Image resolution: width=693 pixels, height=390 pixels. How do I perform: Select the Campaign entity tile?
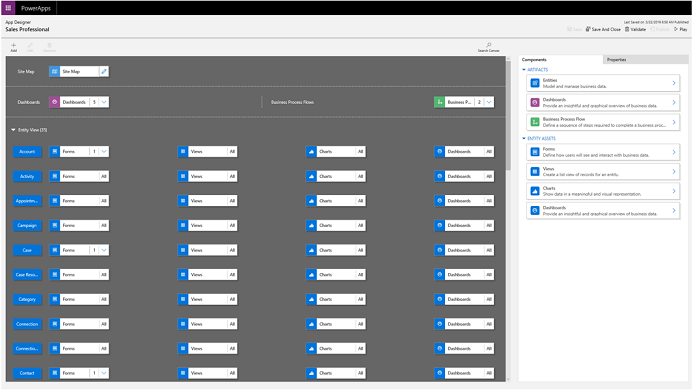click(27, 226)
